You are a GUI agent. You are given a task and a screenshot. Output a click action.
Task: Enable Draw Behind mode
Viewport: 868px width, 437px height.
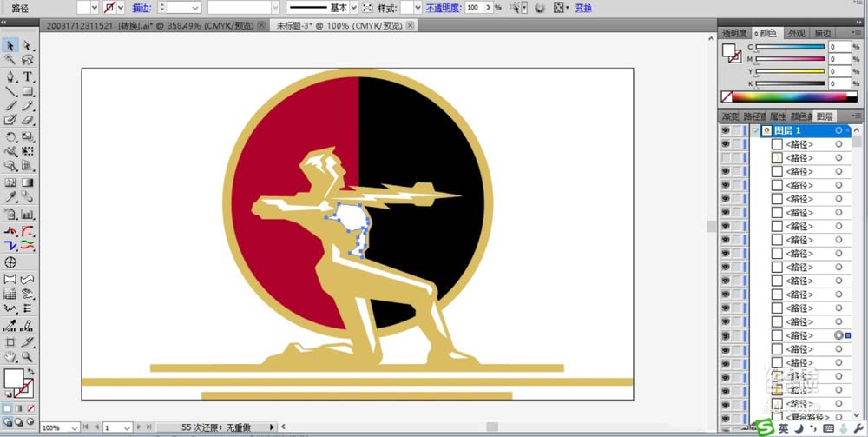[19, 421]
